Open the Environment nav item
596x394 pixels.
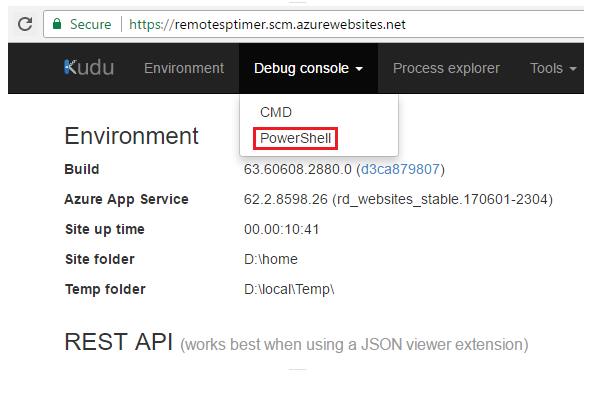(x=184, y=68)
